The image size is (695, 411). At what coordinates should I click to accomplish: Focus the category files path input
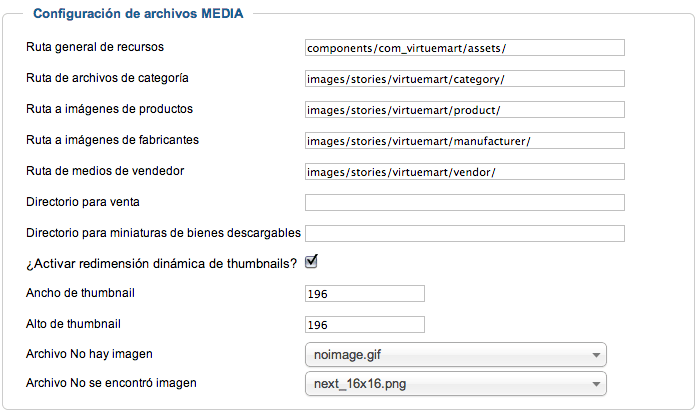tap(465, 78)
